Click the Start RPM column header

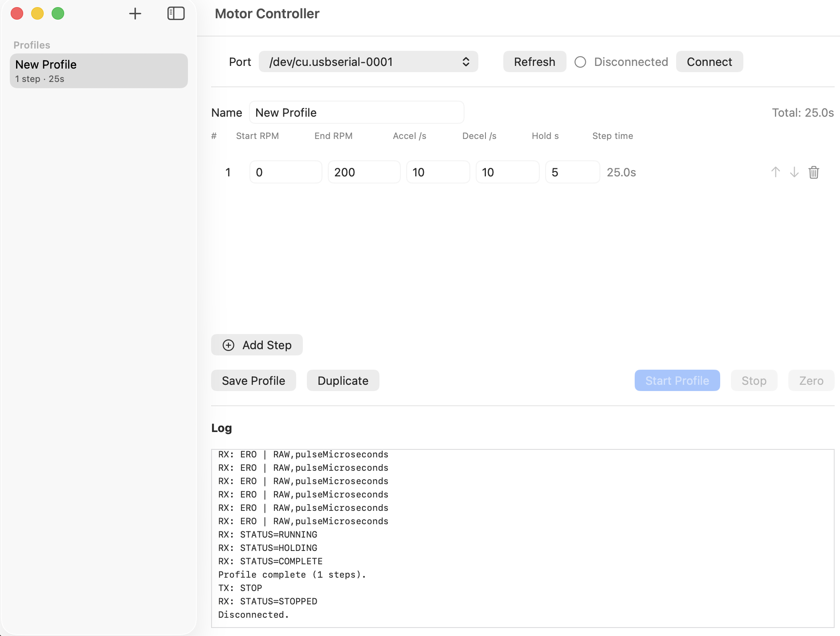pyautogui.click(x=257, y=136)
